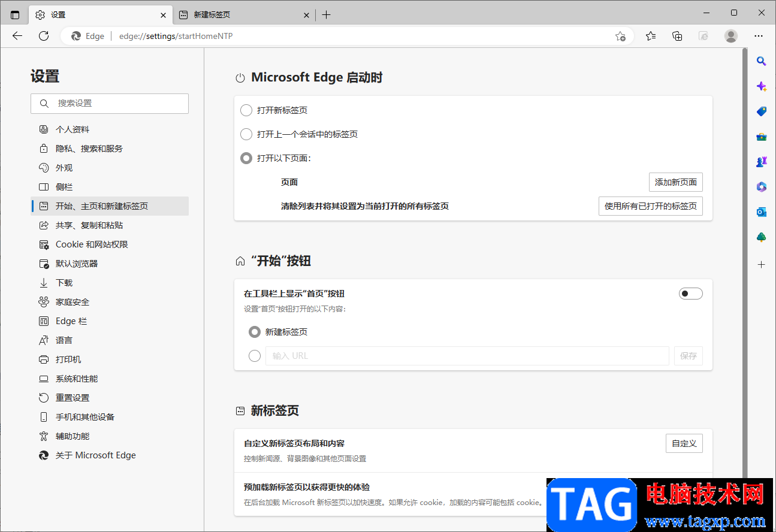The height and width of the screenshot is (532, 776).
Task: Open 家庭安全 settings section
Action: [x=110, y=302]
